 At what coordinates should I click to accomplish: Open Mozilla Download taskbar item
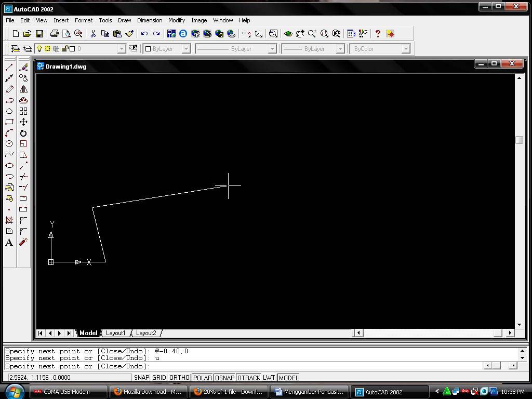pos(149,392)
